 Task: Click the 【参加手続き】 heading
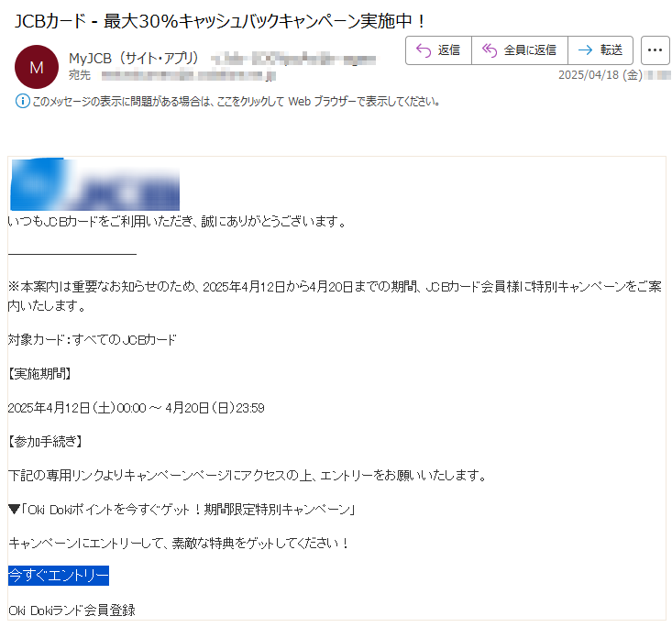(x=46, y=442)
